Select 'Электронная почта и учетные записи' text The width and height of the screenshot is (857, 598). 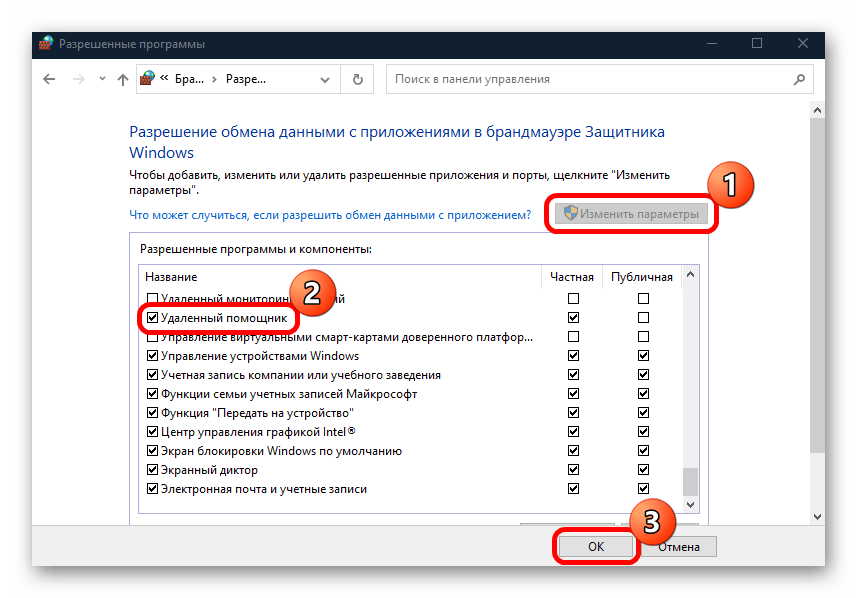(x=263, y=489)
